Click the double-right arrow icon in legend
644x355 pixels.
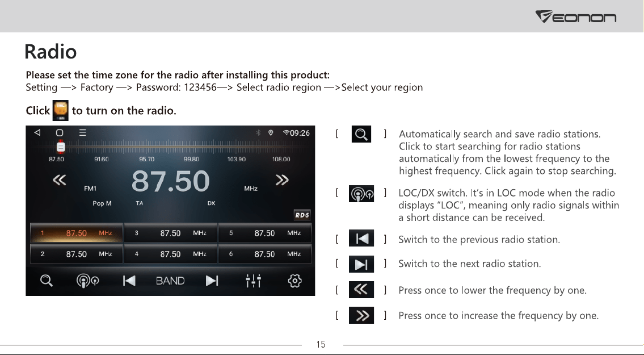(x=361, y=315)
